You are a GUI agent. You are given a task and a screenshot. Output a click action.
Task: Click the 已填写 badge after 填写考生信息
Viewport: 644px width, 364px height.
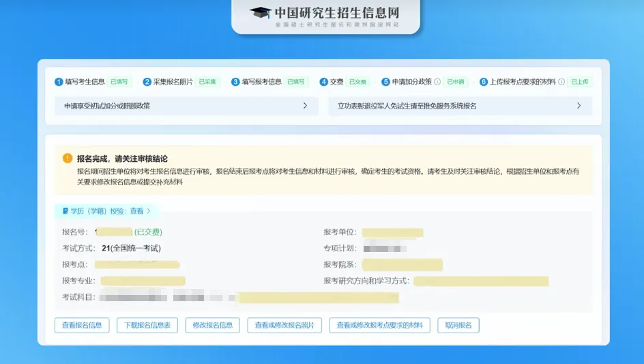pos(119,82)
